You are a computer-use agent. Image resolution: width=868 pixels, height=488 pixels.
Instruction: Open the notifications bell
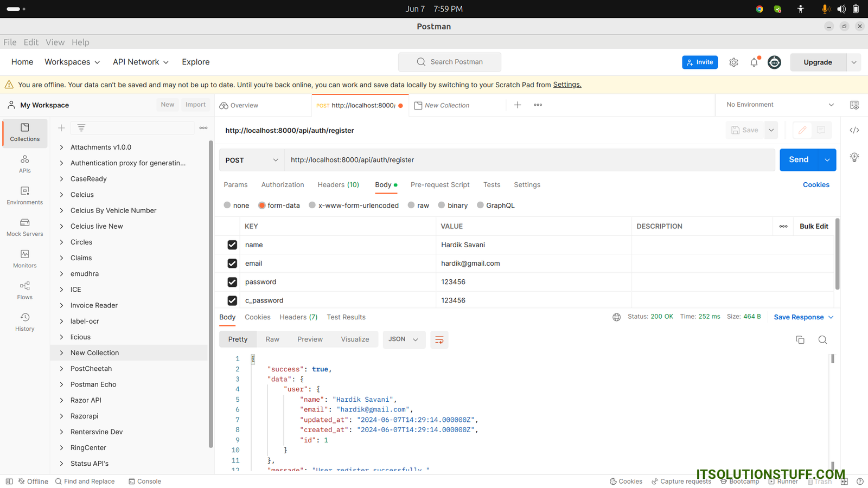coord(754,62)
